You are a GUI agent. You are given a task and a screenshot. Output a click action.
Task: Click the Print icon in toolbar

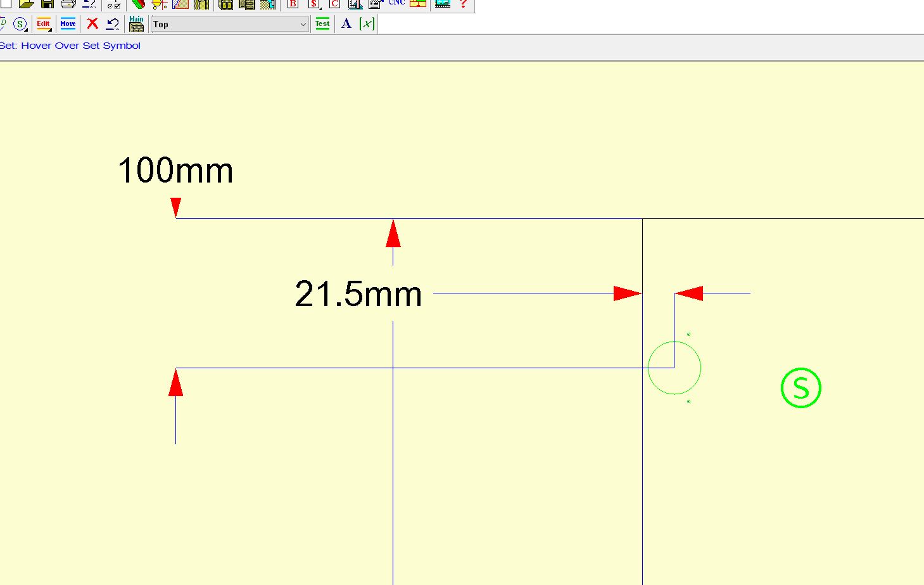68,4
